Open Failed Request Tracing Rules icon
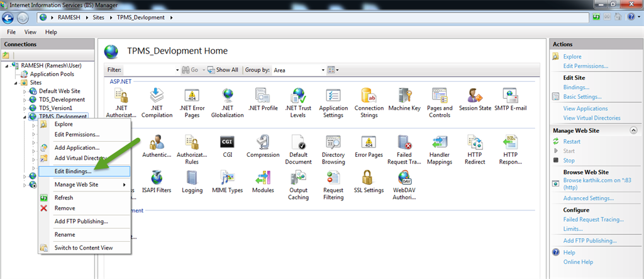Viewport: 644px width, 279px height. 404,150
